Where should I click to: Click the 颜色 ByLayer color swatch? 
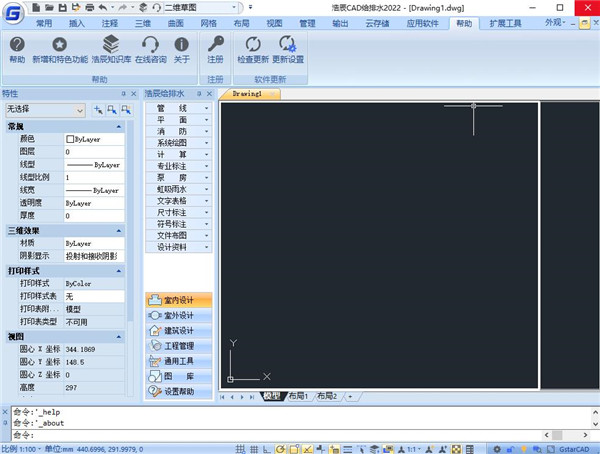point(70,139)
